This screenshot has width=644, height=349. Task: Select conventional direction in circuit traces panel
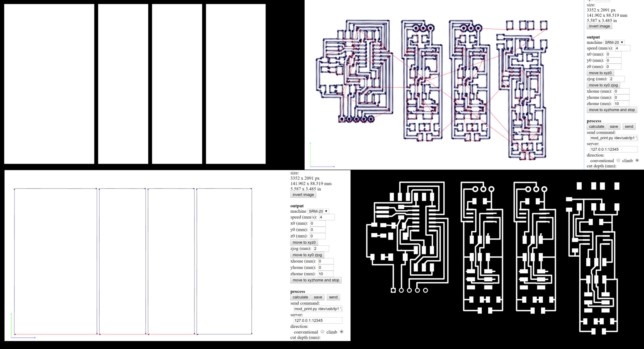pyautogui.click(x=618, y=160)
